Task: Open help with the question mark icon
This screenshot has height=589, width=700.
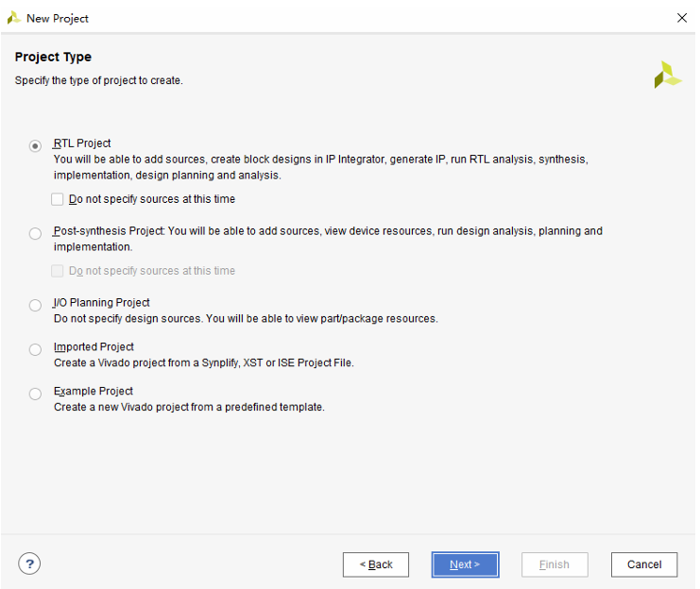Action: click(29, 564)
